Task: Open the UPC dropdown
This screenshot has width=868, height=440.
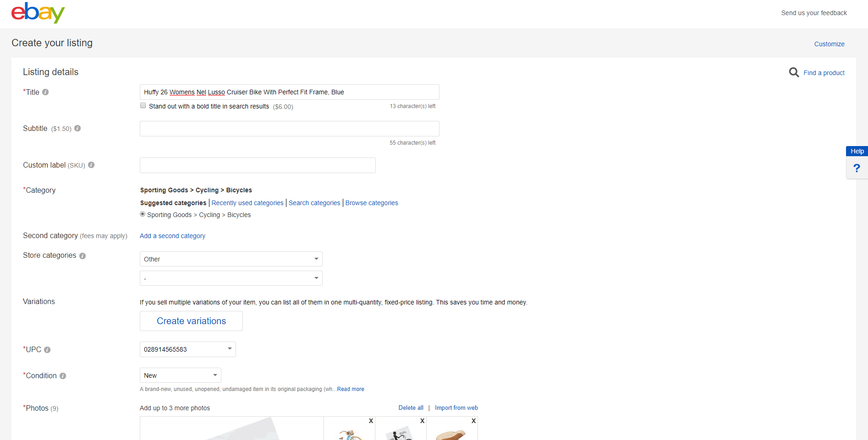Action: tap(188, 349)
